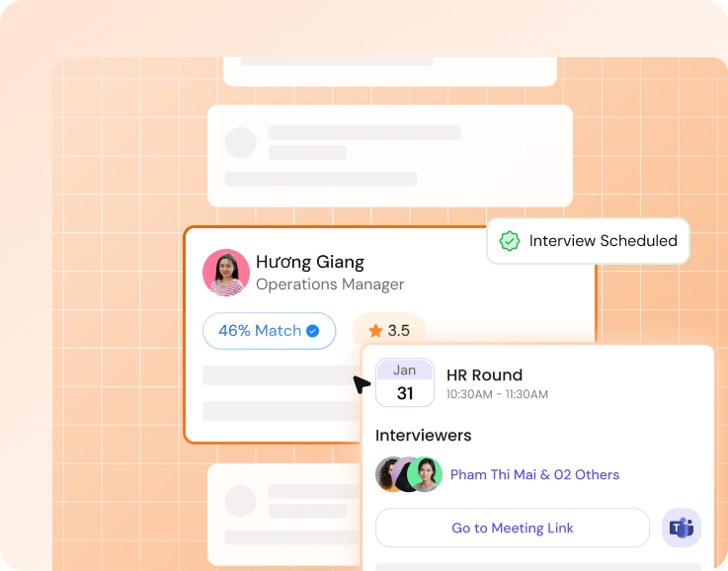The width and height of the screenshot is (728, 571).
Task: Click the Operations Manager job title
Action: click(x=330, y=285)
